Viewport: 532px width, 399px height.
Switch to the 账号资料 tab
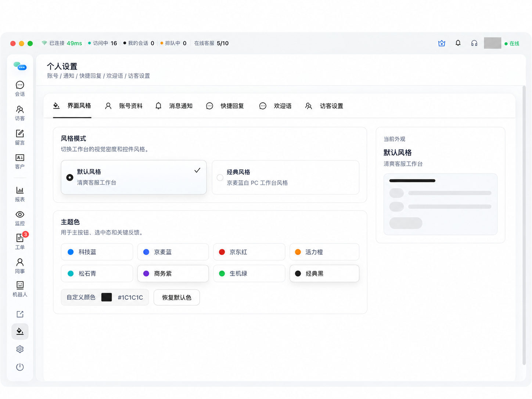coord(124,106)
